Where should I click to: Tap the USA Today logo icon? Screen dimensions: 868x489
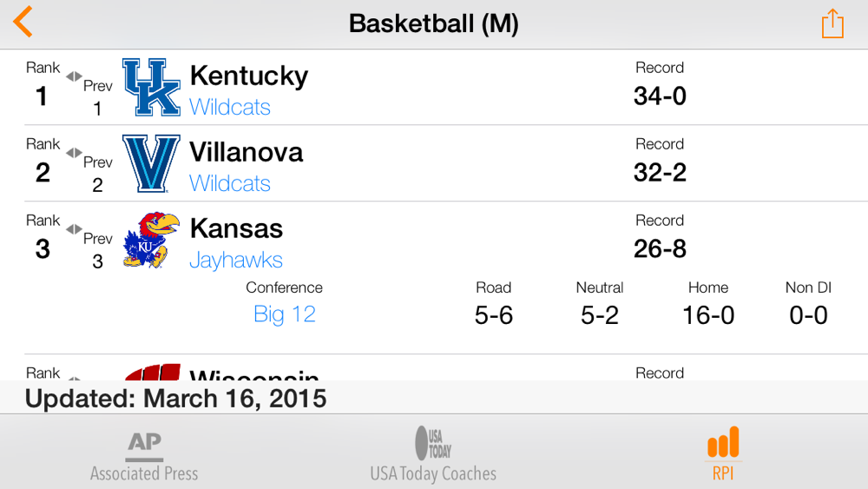pos(433,443)
